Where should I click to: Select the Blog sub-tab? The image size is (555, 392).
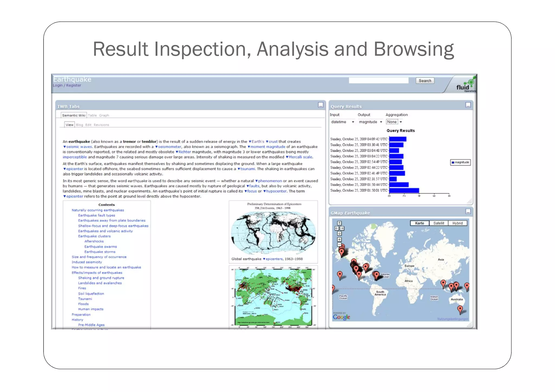coord(79,125)
